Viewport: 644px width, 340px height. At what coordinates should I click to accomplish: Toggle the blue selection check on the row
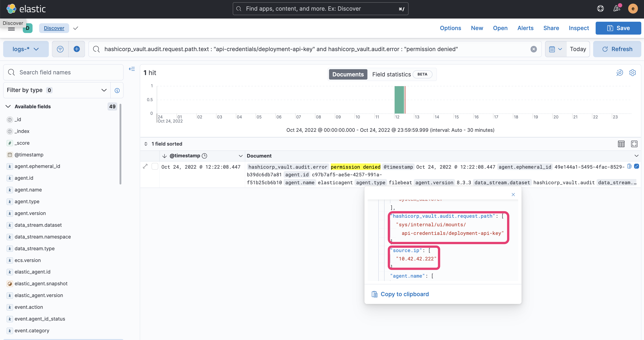(x=637, y=166)
